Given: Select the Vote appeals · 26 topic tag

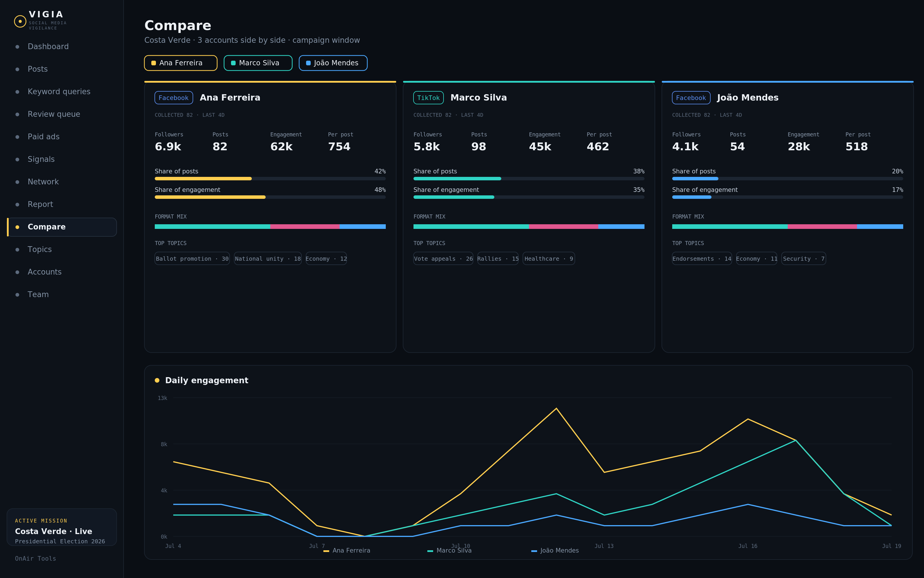Looking at the screenshot, I should (x=443, y=259).
